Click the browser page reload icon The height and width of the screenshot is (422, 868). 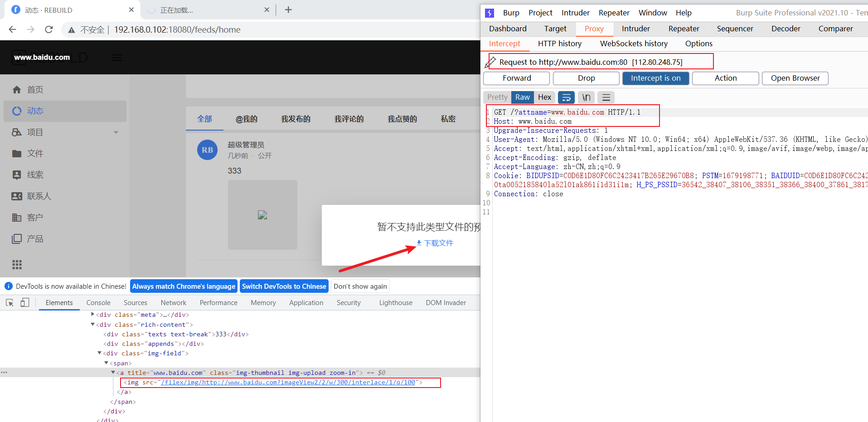pyautogui.click(x=48, y=29)
